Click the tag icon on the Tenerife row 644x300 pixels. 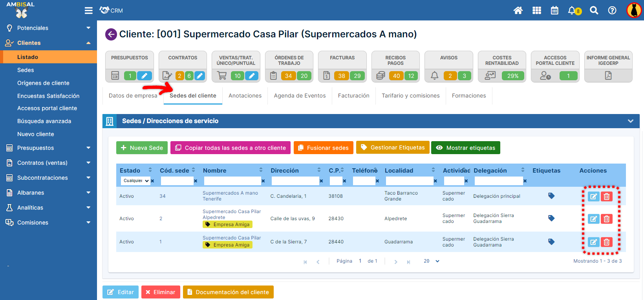tap(551, 196)
